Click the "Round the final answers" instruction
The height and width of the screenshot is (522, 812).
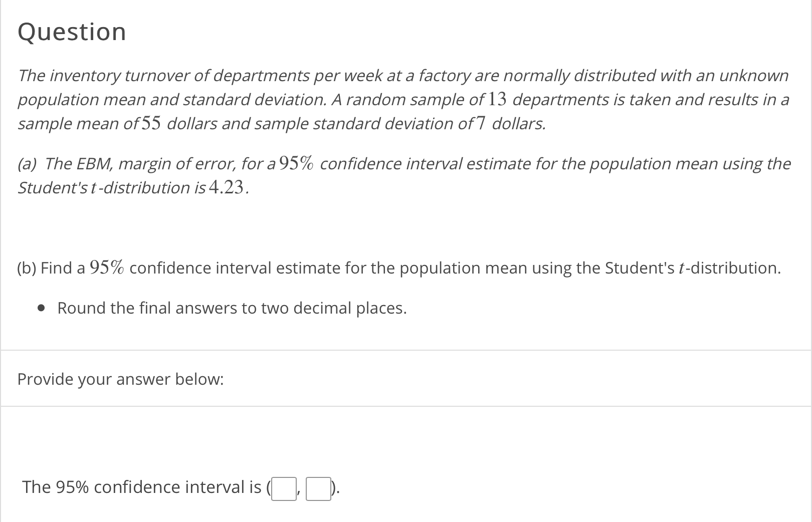point(232,308)
